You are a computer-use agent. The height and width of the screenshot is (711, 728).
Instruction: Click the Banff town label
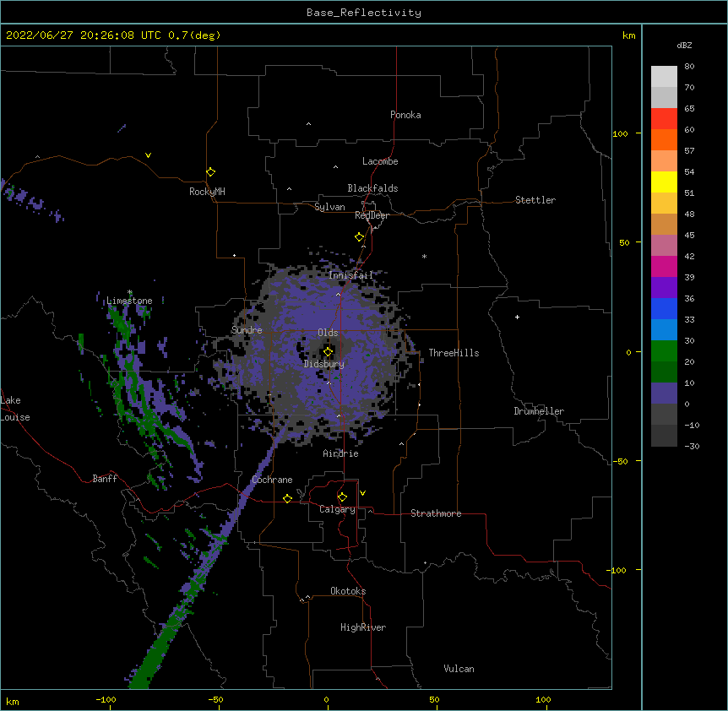coord(105,479)
